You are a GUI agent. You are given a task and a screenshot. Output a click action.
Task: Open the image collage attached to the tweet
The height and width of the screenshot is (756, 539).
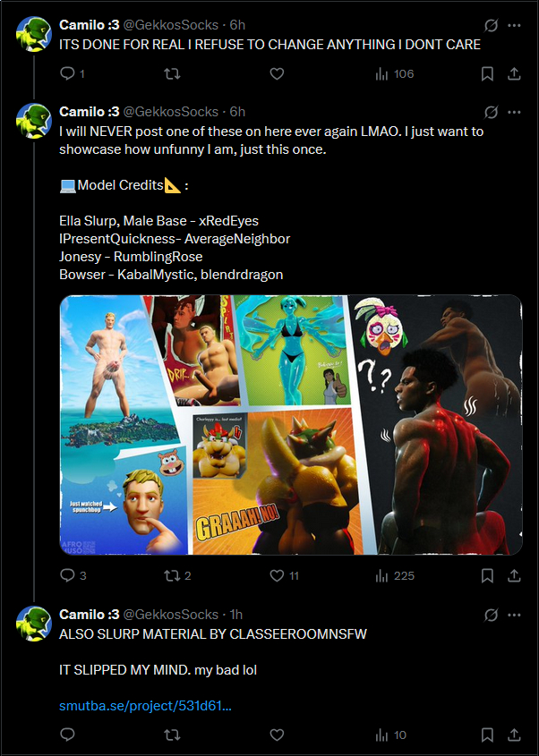coord(290,425)
